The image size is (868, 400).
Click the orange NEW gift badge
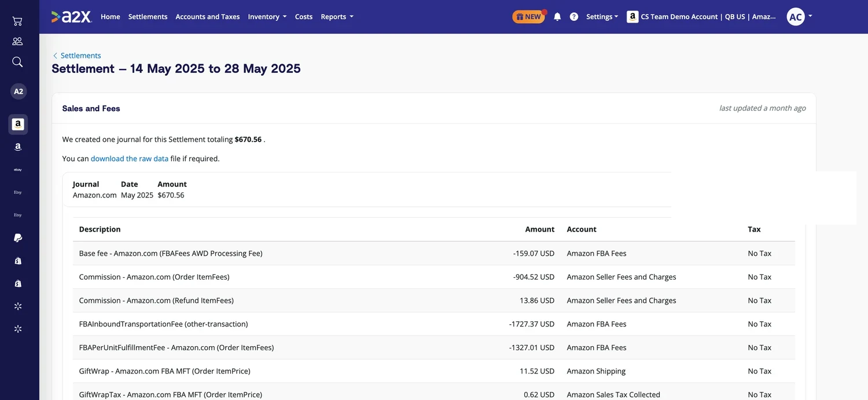528,17
